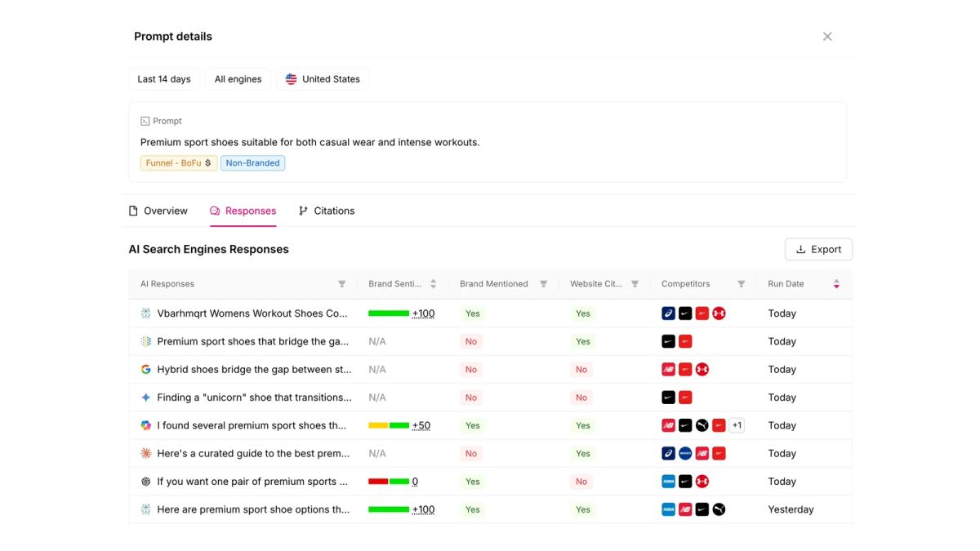Click the Hoka logo in If you want one pair row
The width and height of the screenshot is (980, 551).
[668, 482]
